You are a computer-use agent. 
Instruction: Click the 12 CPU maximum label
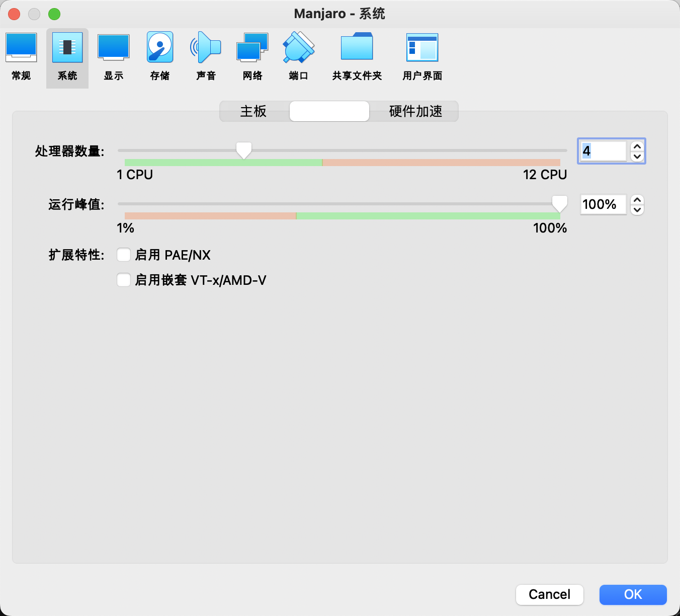(545, 175)
